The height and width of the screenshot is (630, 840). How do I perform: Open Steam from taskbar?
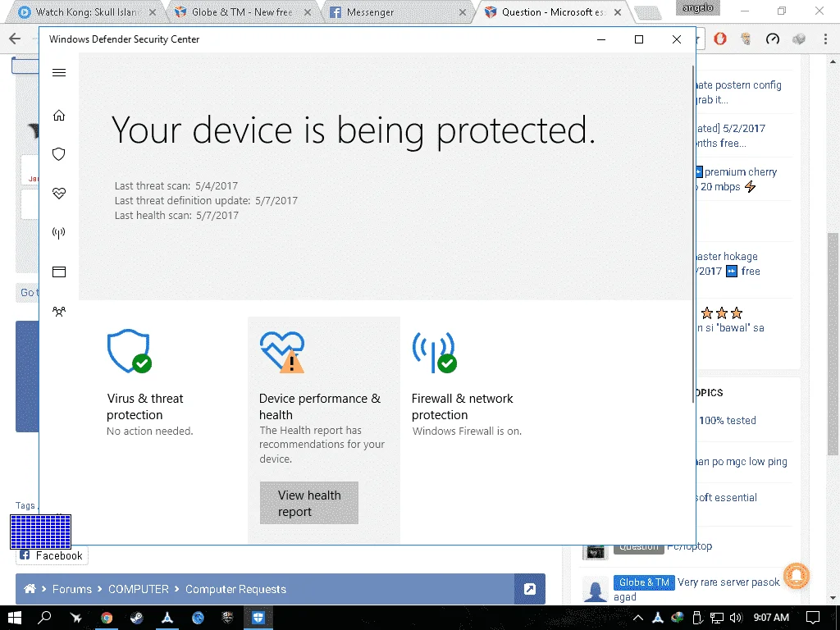[137, 618]
